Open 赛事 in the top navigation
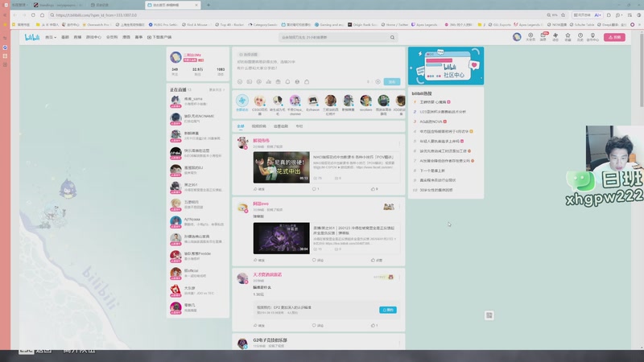Screen dimensions: 644x362 [138, 37]
